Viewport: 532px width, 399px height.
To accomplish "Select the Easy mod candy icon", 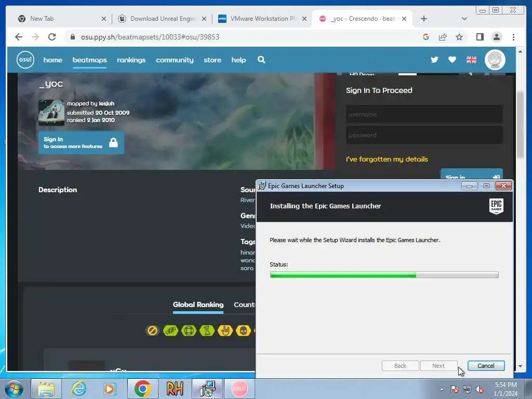I will 170,330.
